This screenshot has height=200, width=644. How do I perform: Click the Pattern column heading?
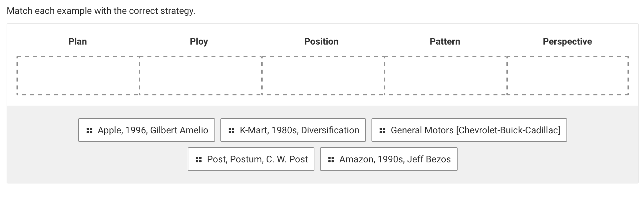pyautogui.click(x=445, y=42)
